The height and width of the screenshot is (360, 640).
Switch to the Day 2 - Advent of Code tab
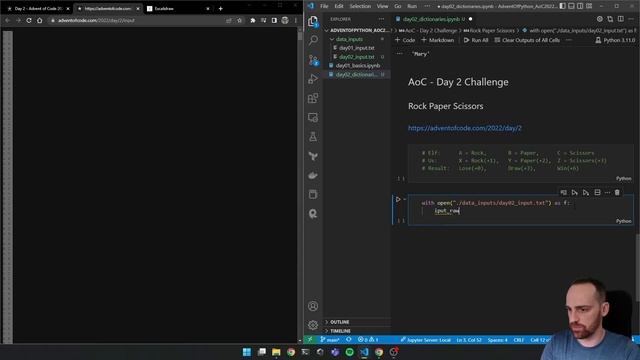38,9
